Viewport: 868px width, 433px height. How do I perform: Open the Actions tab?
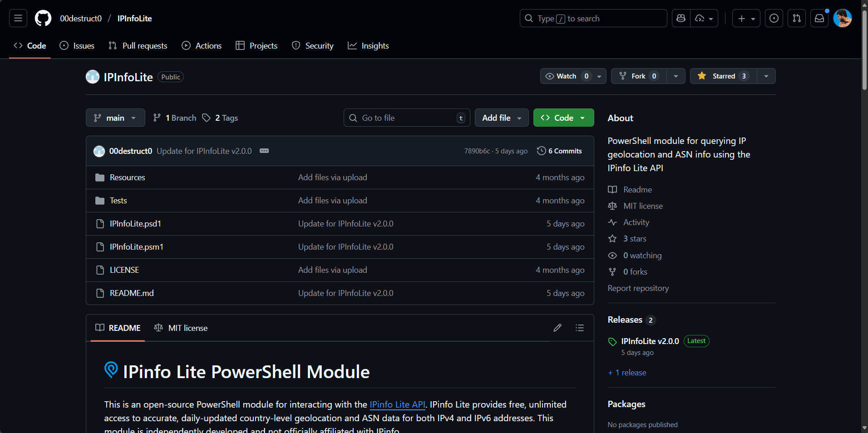click(x=202, y=46)
